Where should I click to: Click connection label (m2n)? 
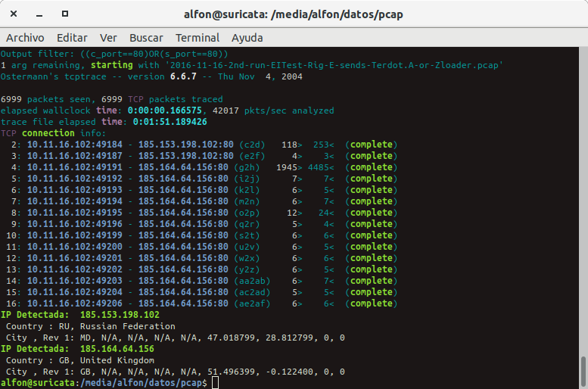(x=247, y=201)
